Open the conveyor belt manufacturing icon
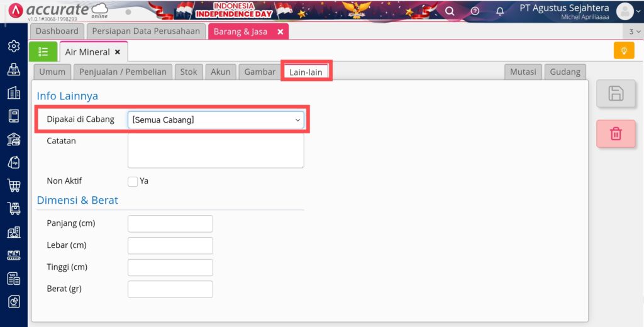 point(14,255)
